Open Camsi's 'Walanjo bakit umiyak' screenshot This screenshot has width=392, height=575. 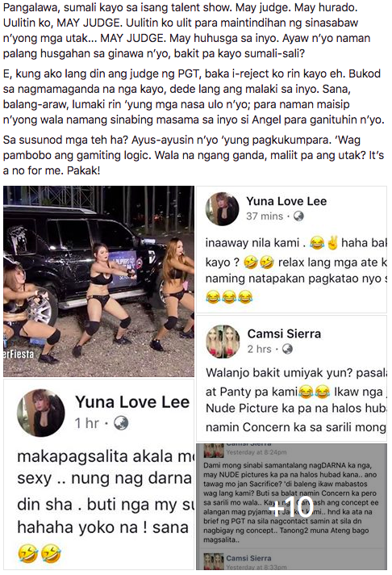tap(292, 379)
